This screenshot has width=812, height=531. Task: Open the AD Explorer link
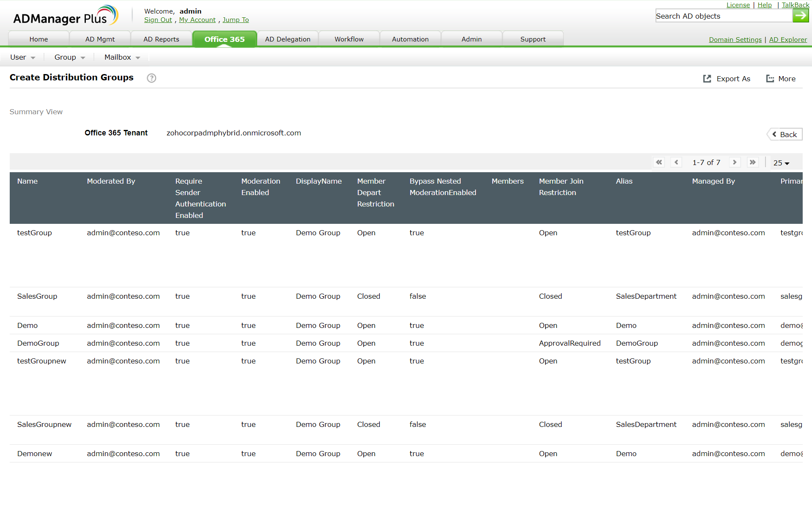787,40
